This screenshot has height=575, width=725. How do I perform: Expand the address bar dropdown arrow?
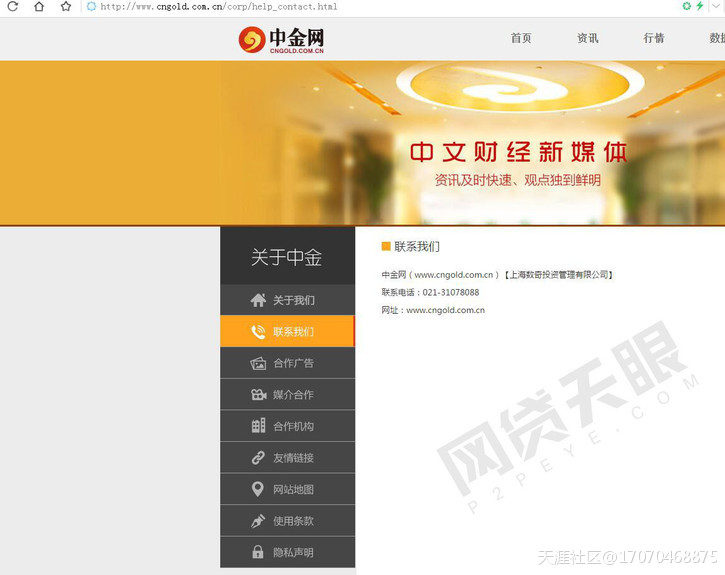[715, 6]
